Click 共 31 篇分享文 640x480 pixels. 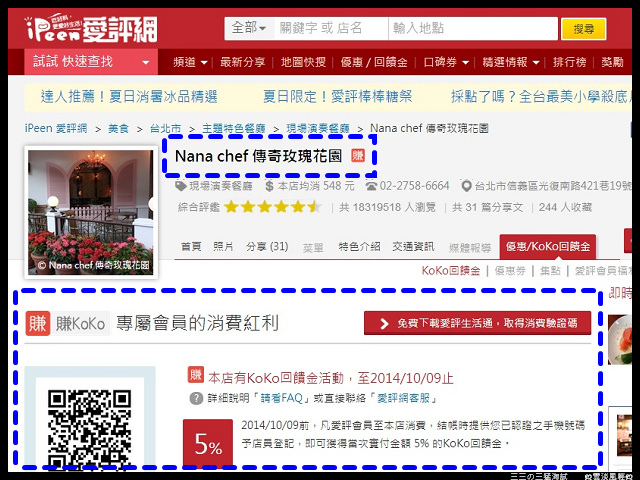(487, 207)
